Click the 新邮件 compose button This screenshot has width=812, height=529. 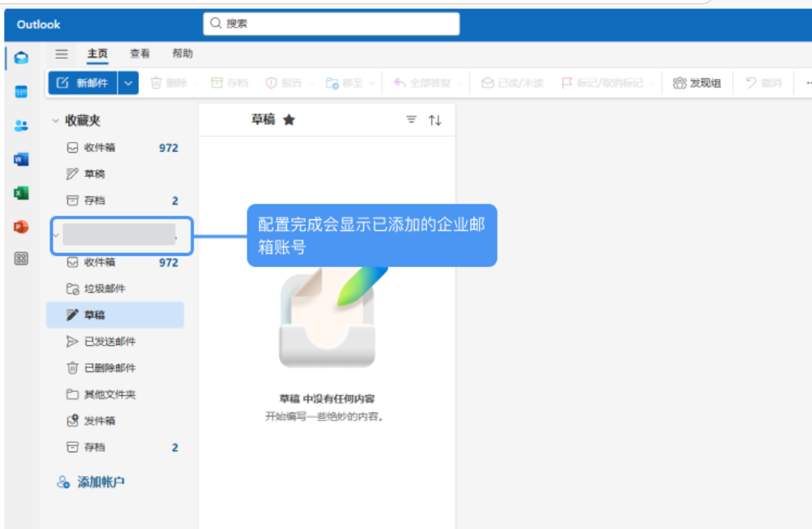coord(85,82)
